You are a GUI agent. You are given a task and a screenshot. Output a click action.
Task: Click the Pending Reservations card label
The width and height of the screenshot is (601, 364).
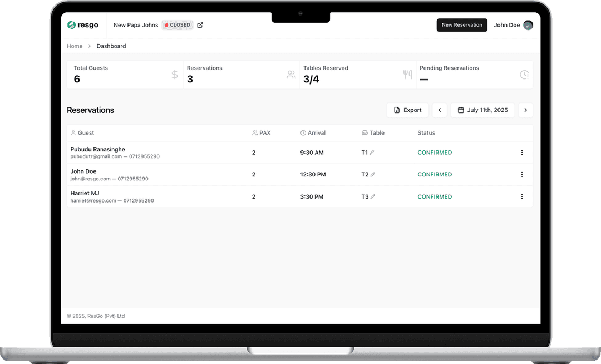[x=449, y=68]
